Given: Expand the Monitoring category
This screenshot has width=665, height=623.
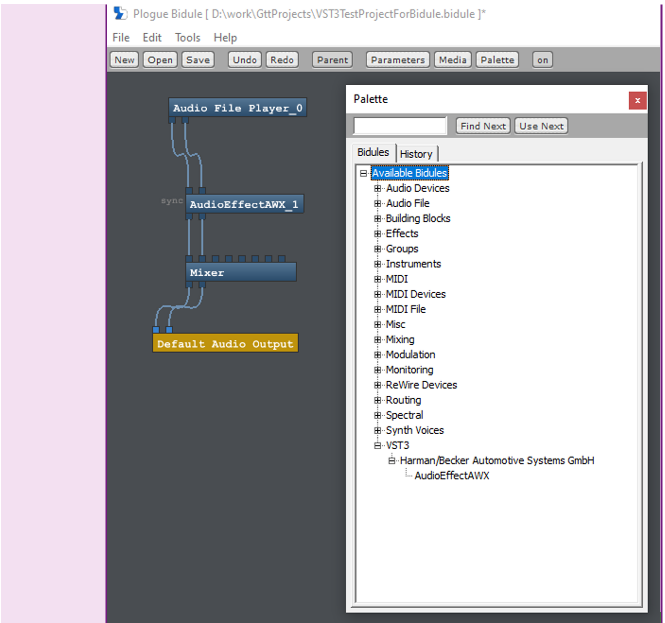Looking at the screenshot, I should (x=377, y=370).
